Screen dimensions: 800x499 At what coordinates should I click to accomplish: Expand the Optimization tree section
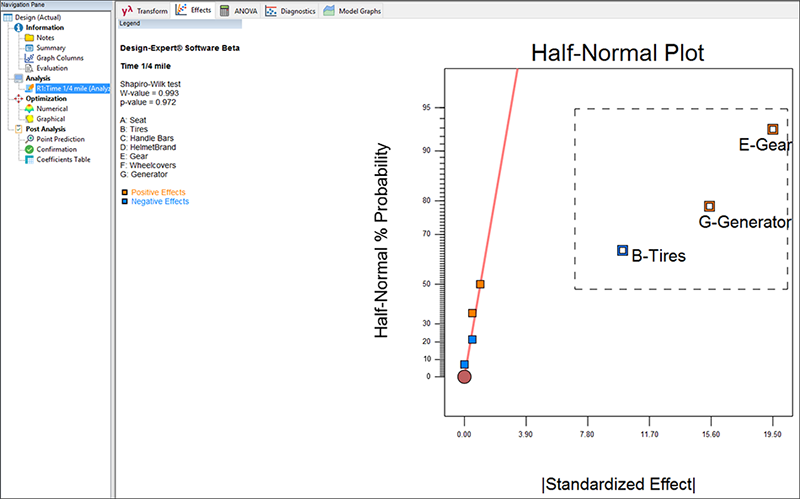(18, 98)
